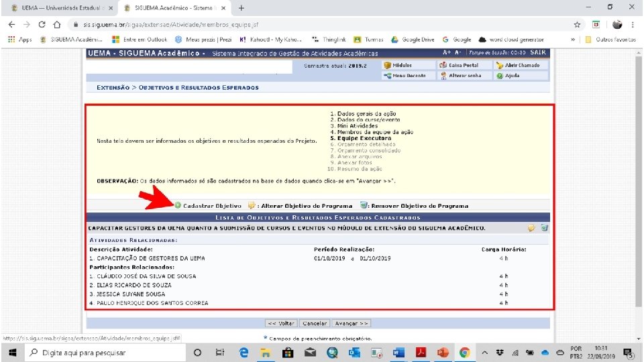
Task: Open a new browser tab
Action: [241, 8]
